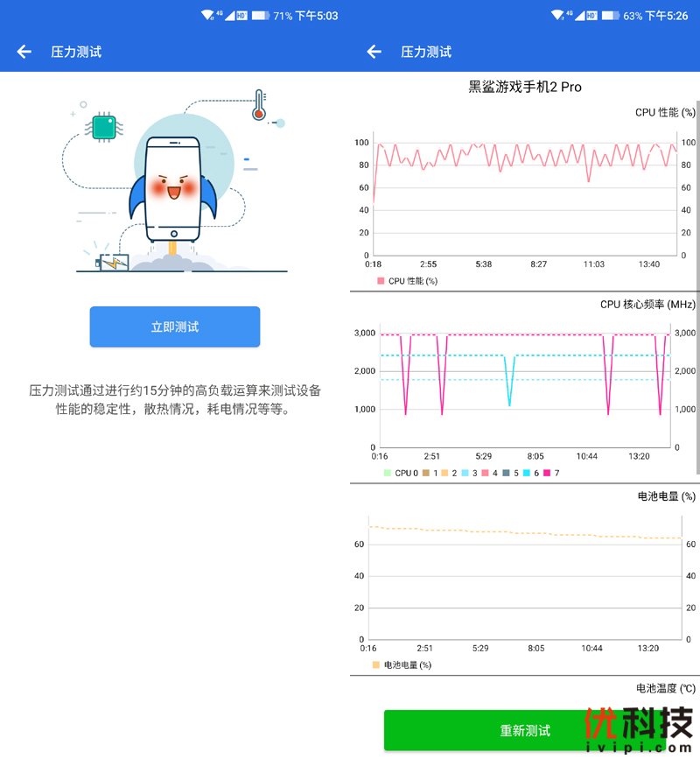The width and height of the screenshot is (700, 759).
Task: Tap the green 重新测试 button
Action: [523, 730]
